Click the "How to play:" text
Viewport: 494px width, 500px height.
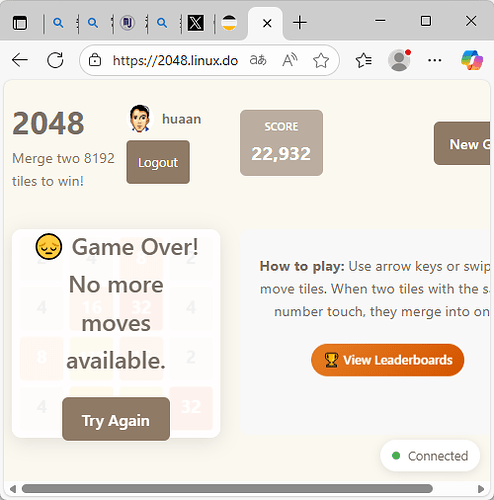[x=302, y=266]
